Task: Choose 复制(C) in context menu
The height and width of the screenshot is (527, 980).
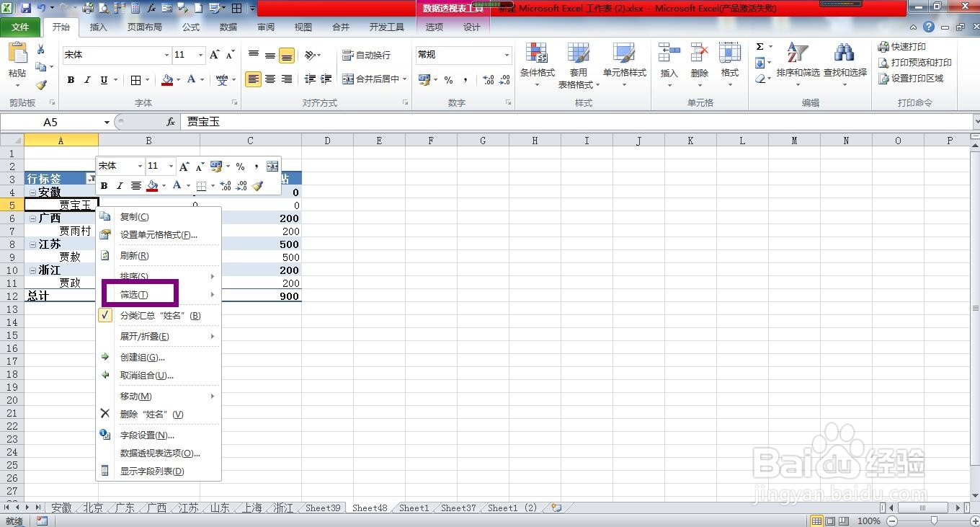Action: [x=159, y=216]
